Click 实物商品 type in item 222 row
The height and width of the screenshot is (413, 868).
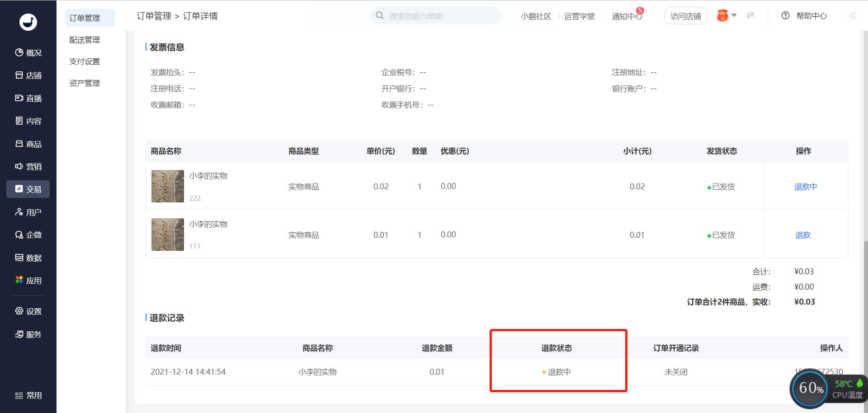pos(304,187)
